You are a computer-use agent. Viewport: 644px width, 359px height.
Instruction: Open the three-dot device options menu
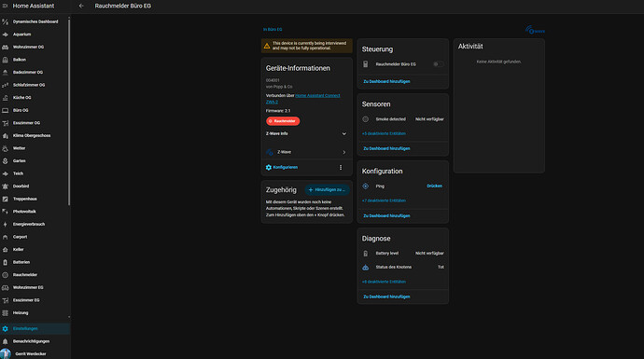[341, 168]
